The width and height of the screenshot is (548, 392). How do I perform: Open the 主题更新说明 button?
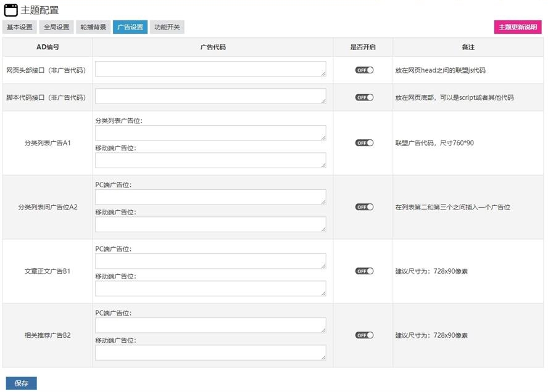click(x=518, y=27)
